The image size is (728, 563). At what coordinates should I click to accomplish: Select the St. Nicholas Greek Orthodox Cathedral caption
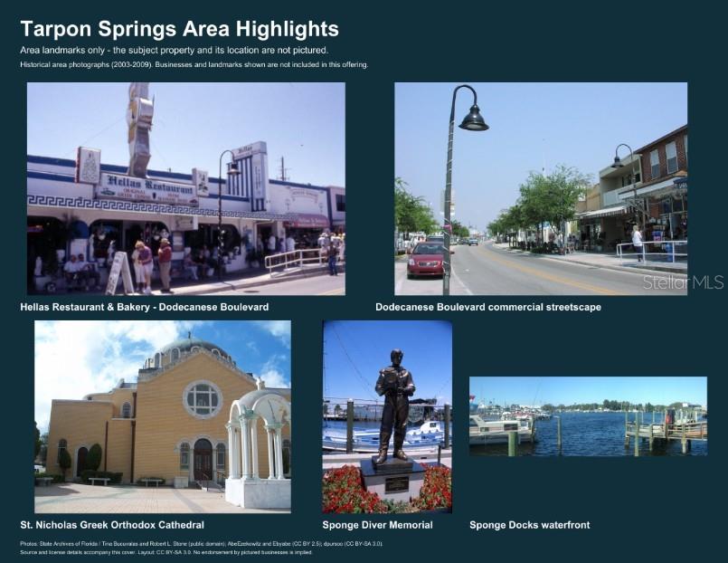[x=112, y=525]
